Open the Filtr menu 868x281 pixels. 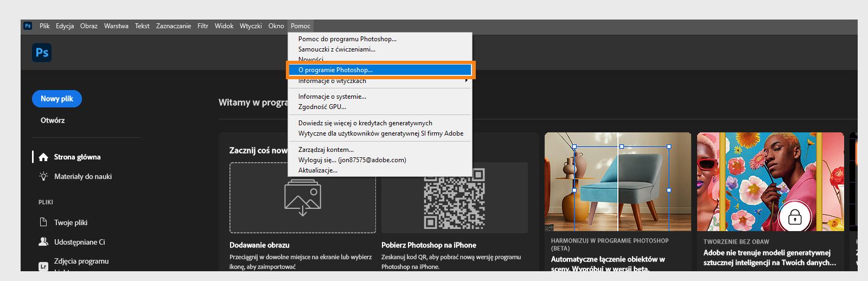(203, 26)
